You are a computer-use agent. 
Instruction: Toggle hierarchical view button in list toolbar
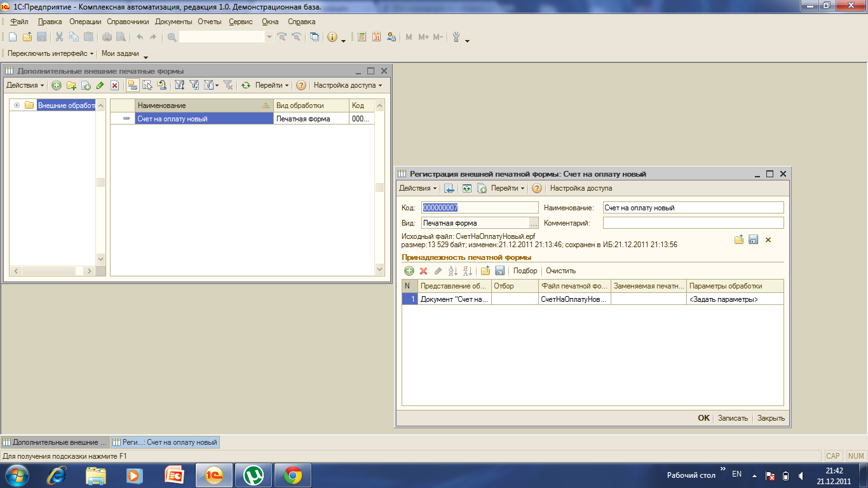[133, 85]
